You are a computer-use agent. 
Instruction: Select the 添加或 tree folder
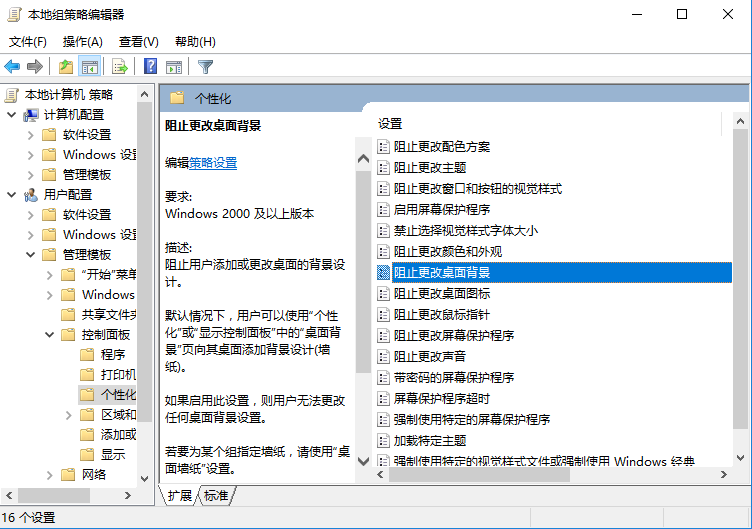118,435
